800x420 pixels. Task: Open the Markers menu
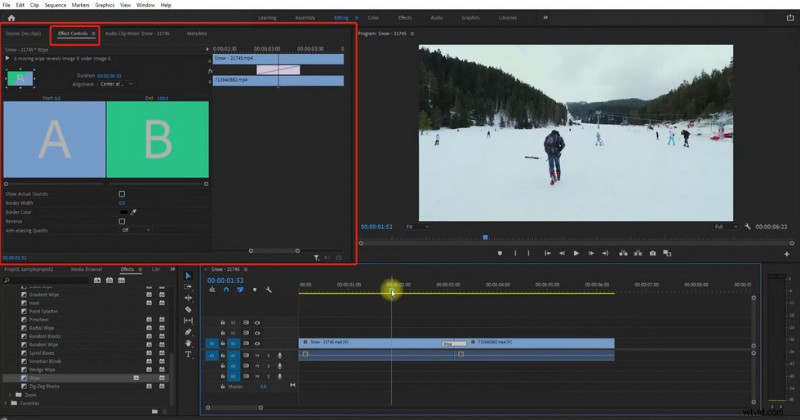[80, 5]
